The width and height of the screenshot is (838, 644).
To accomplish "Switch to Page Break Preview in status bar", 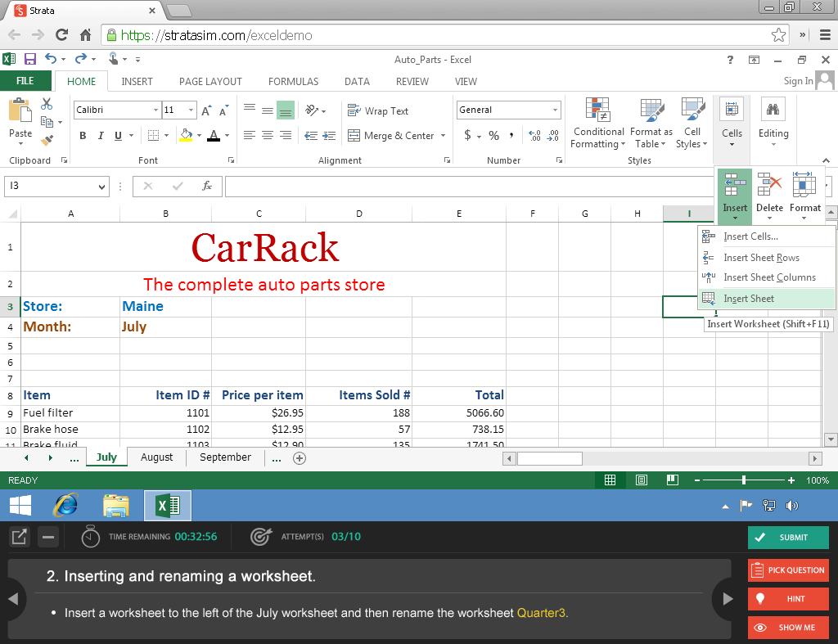I will click(x=673, y=480).
